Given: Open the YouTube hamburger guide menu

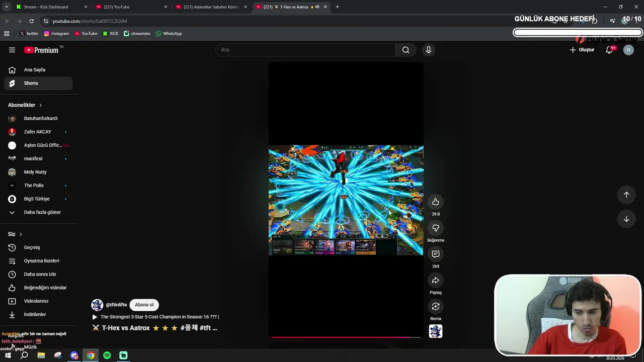Looking at the screenshot, I should pyautogui.click(x=12, y=50).
